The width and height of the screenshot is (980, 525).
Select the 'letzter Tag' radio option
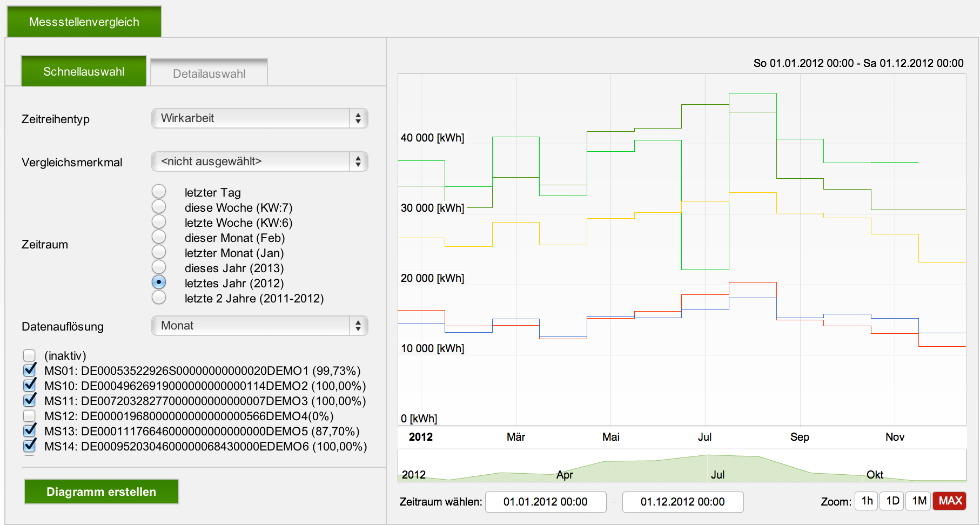[x=159, y=192]
